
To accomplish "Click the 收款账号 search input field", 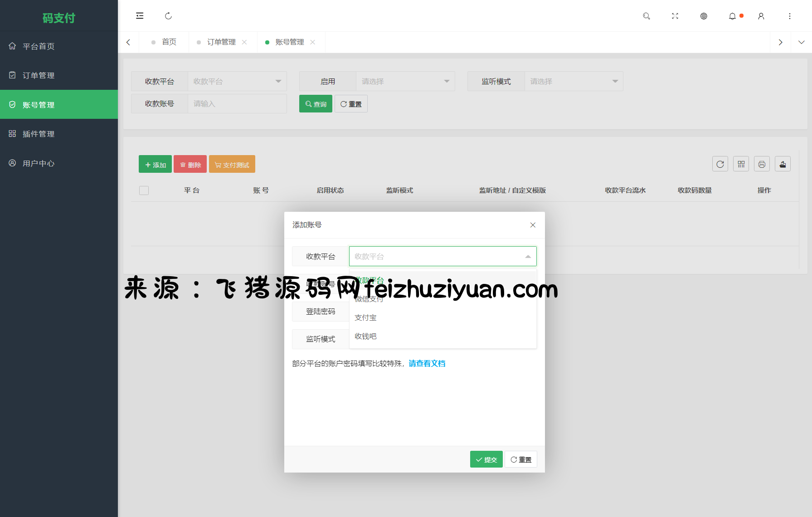I will 237,104.
